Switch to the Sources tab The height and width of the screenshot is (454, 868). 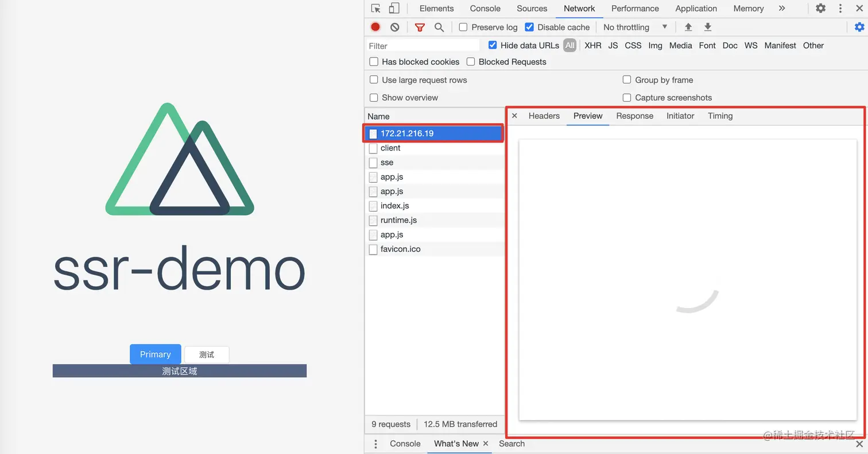[532, 9]
